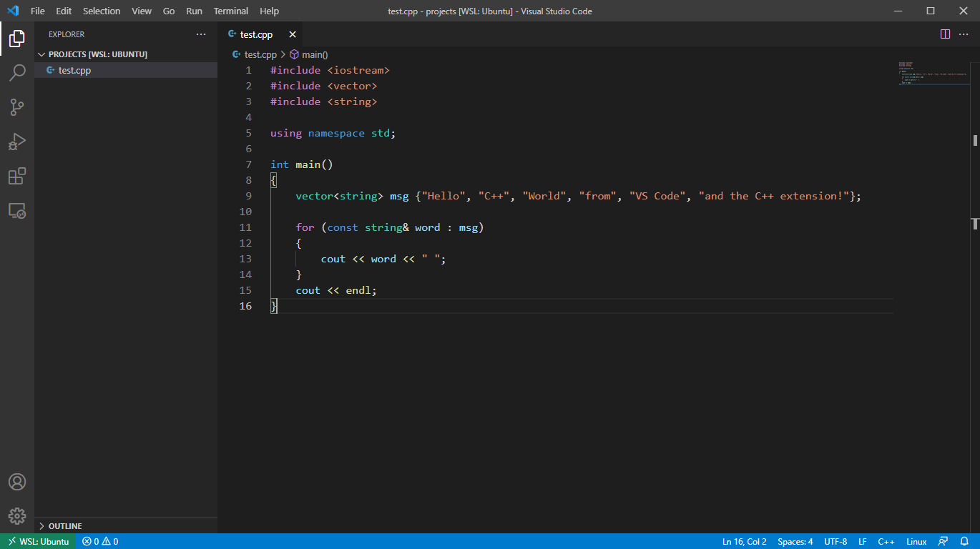Open Explorer's Views and More Actions ellipsis
980x549 pixels.
(200, 34)
